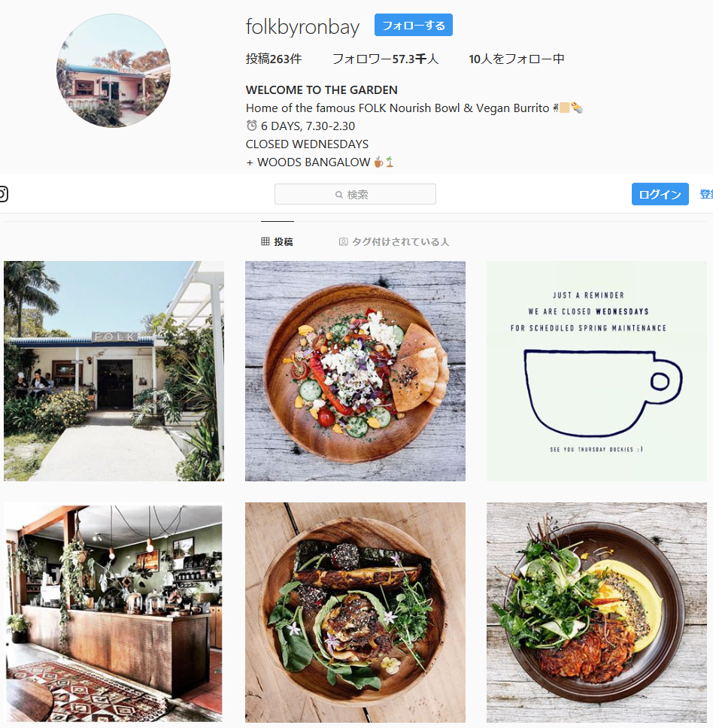Image resolution: width=713 pixels, height=728 pixels.
Task: Focus the 検索 search field
Action: tap(355, 194)
